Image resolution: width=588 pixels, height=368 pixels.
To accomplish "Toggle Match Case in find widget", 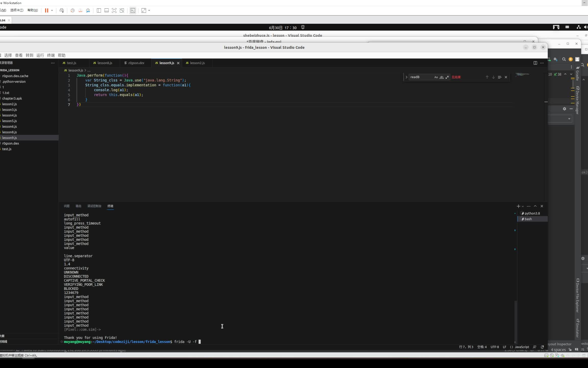I will click(436, 77).
